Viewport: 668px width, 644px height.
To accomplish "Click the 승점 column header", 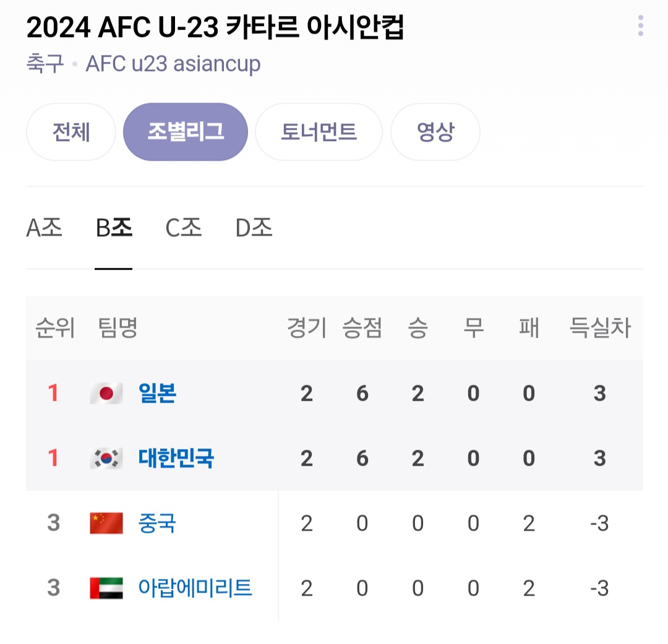I will [x=362, y=328].
